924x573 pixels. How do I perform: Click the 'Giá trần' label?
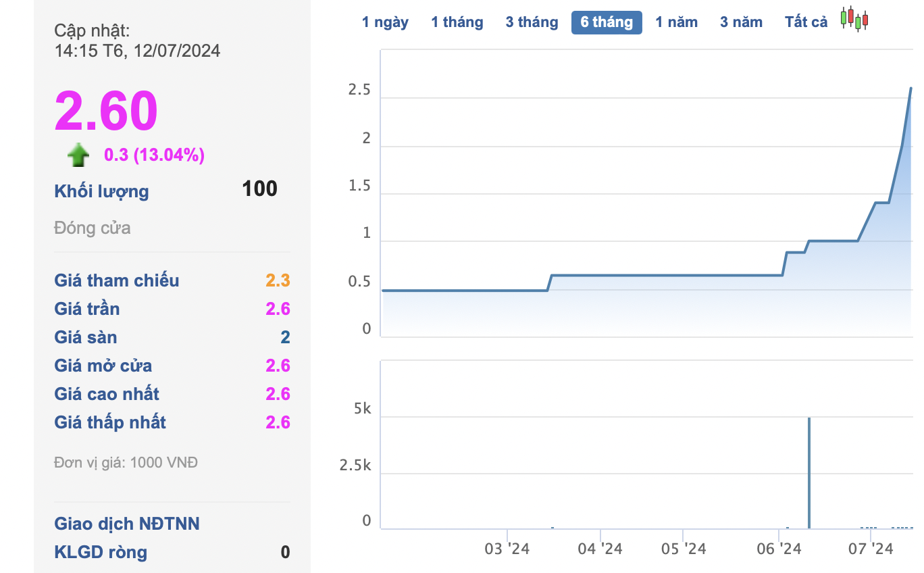(87, 309)
